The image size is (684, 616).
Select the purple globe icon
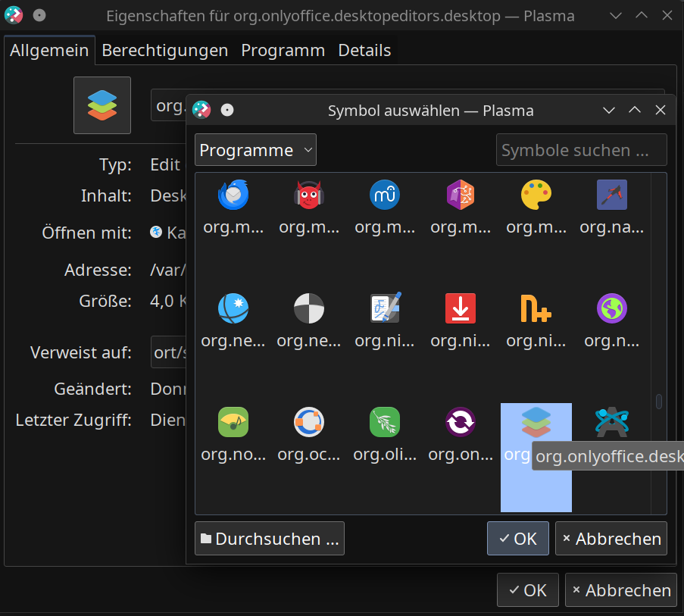pyautogui.click(x=611, y=308)
